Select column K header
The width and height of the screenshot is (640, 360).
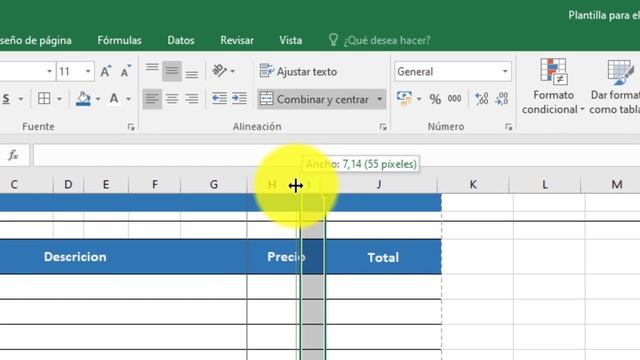tap(473, 184)
